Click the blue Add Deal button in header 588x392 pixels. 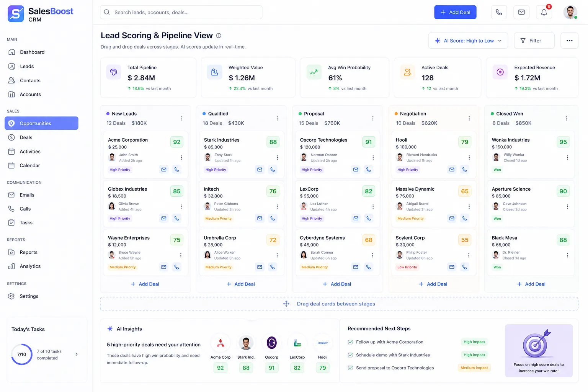455,12
